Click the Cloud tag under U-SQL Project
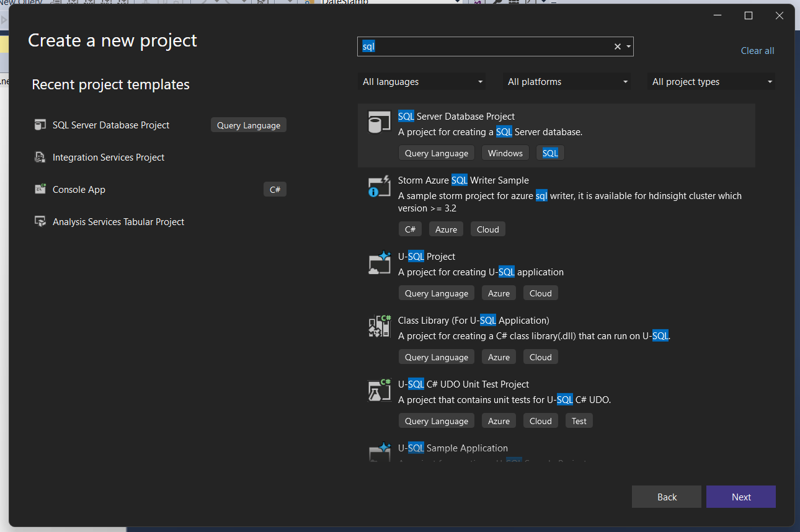Screen dimensions: 800x532 pyautogui.click(x=541, y=293)
